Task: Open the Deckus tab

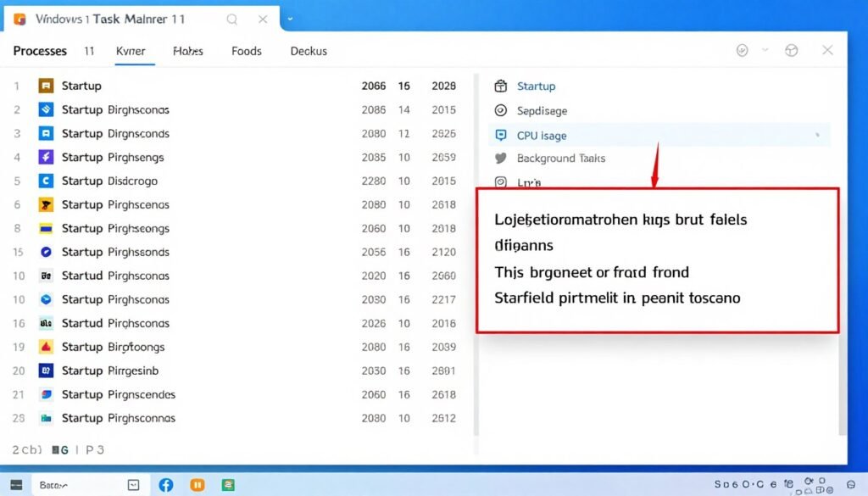Action: (x=308, y=51)
